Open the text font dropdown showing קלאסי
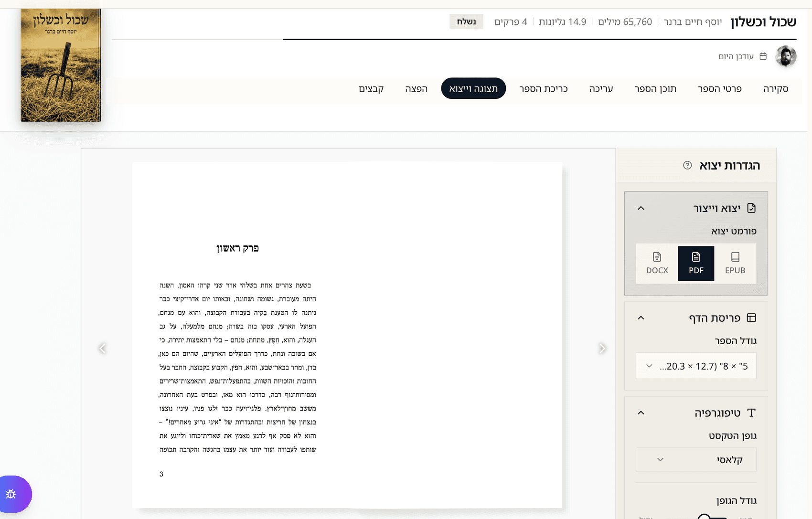Viewport: 812px width, 519px height. [x=696, y=460]
